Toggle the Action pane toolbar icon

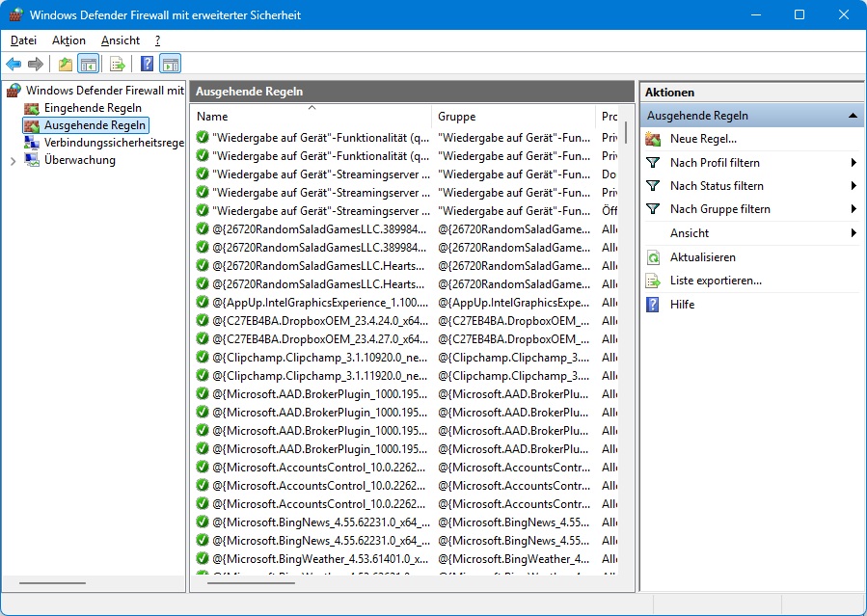[171, 64]
